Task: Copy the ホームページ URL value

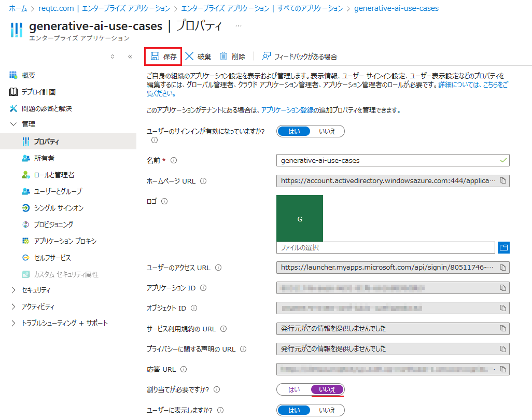Action: point(503,181)
